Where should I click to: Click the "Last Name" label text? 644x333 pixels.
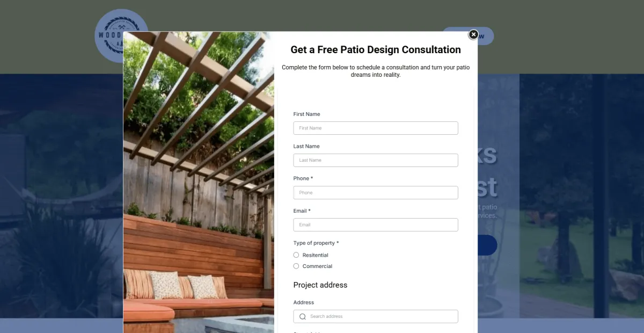pyautogui.click(x=306, y=147)
